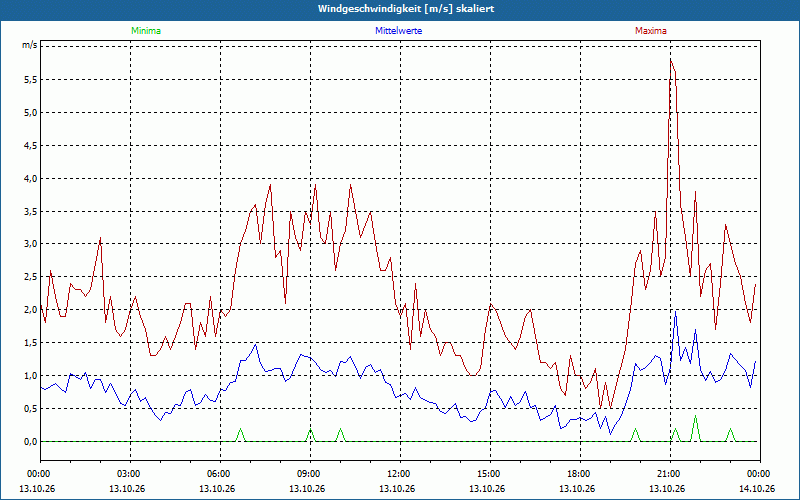Viewport: 800px width, 500px height.
Task: Click the 4,5 y-axis value
Action: pos(31,145)
